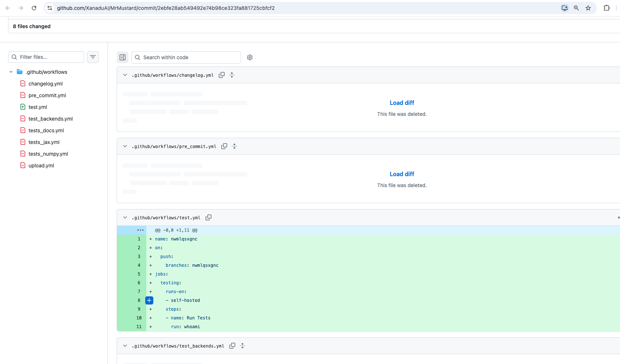Screen dimensions: 620x364
Task: Load diff for pre_commit.yml
Action: coord(402,174)
